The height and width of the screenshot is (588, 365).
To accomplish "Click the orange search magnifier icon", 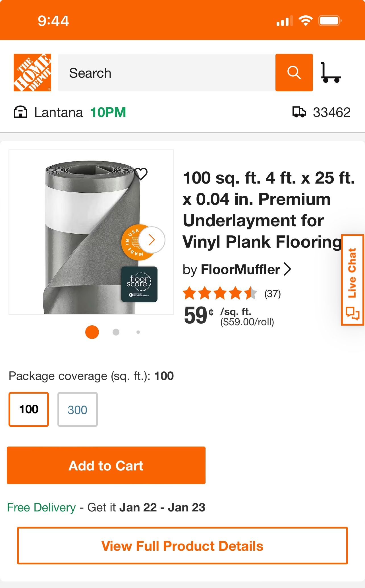I will pyautogui.click(x=294, y=73).
